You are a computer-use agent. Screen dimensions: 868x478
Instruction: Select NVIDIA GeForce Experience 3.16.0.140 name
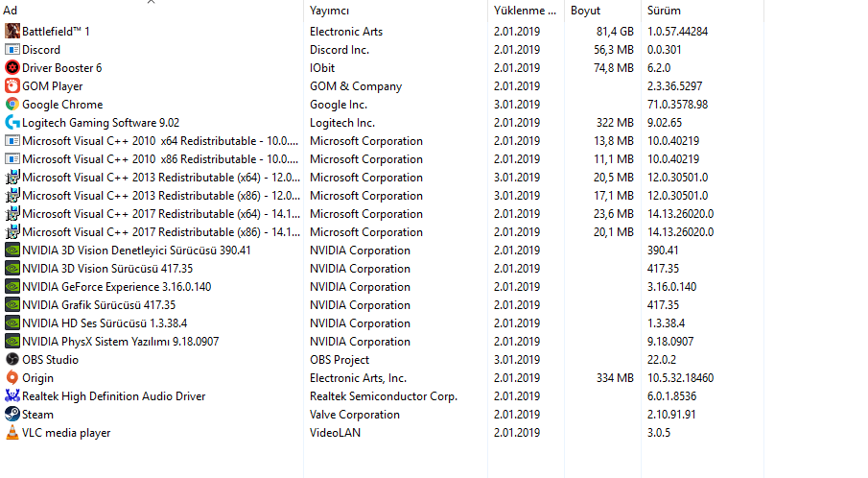point(117,287)
